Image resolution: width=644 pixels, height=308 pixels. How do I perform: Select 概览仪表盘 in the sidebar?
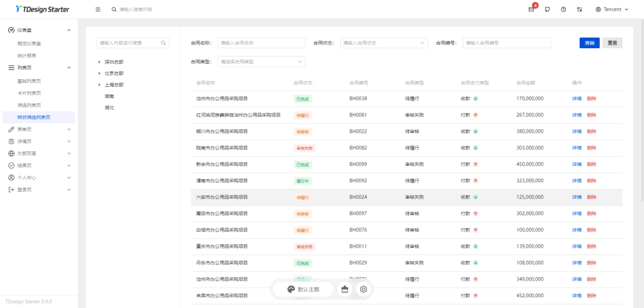[29, 43]
